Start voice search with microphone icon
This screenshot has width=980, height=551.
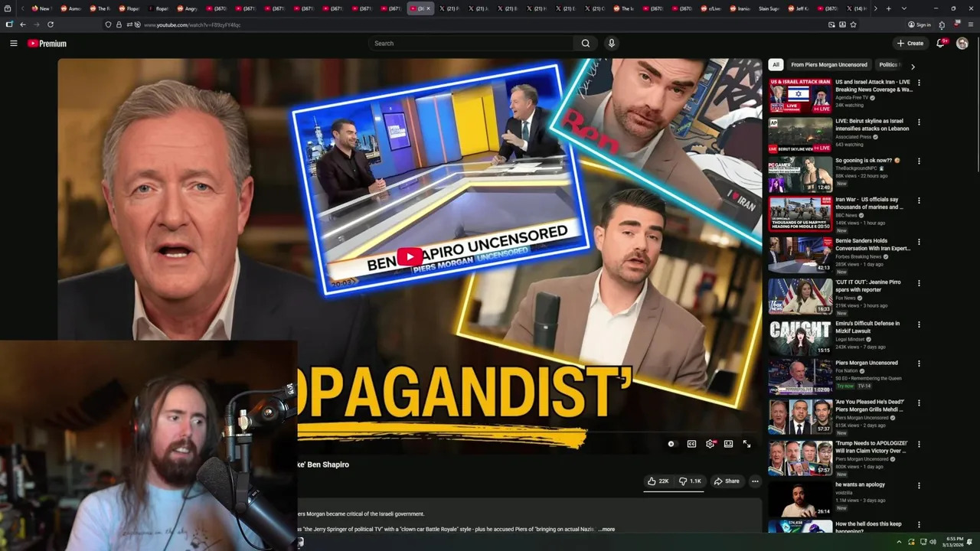[611, 44]
